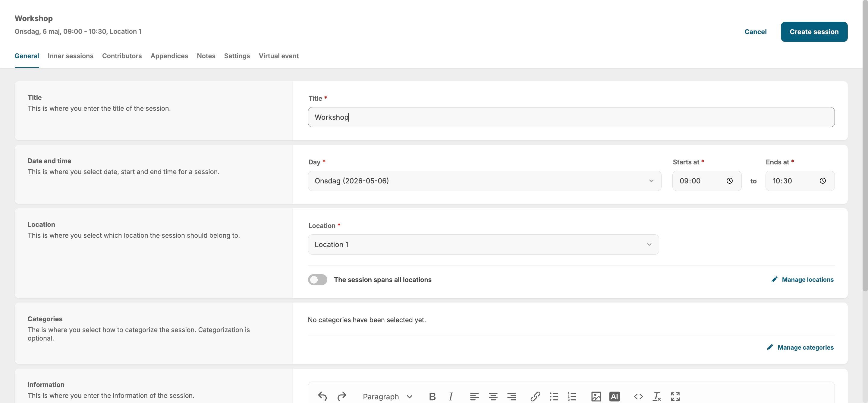Toggle bold formatting in editor

(432, 397)
